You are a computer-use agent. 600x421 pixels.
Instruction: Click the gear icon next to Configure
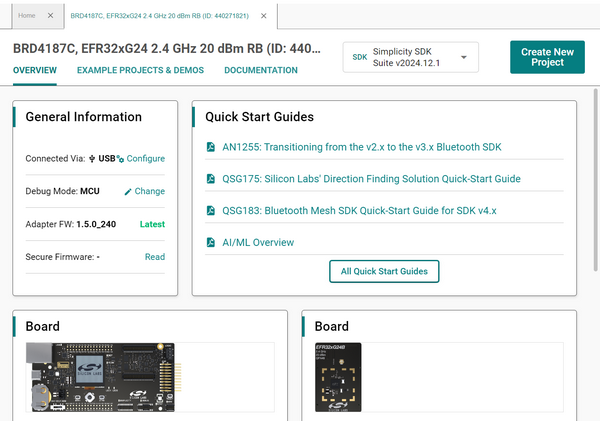pyautogui.click(x=121, y=159)
